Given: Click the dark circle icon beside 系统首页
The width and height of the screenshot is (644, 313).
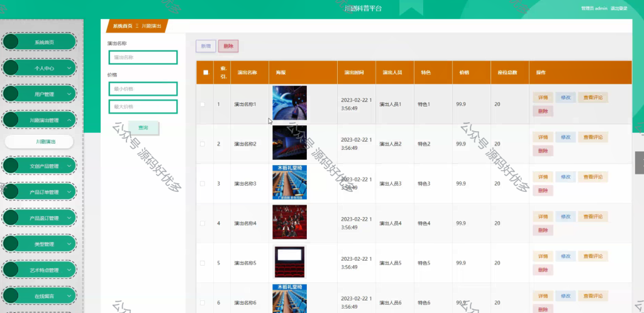Looking at the screenshot, I should click(x=11, y=42).
